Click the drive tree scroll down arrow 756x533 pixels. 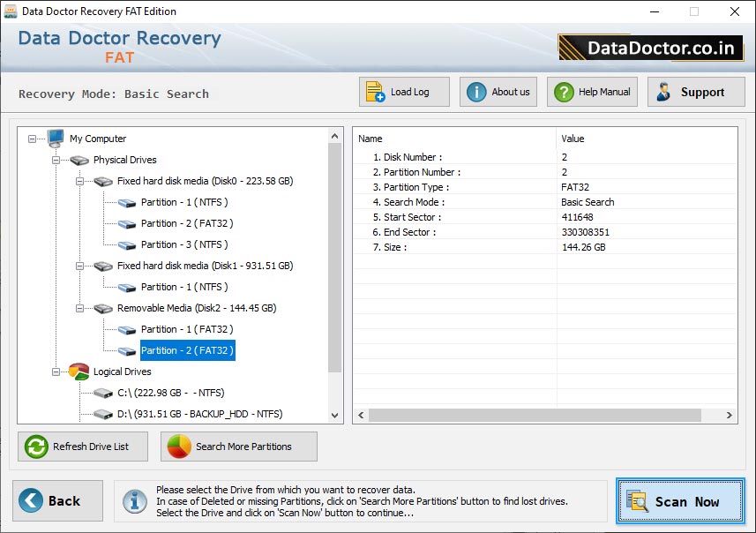tap(335, 415)
